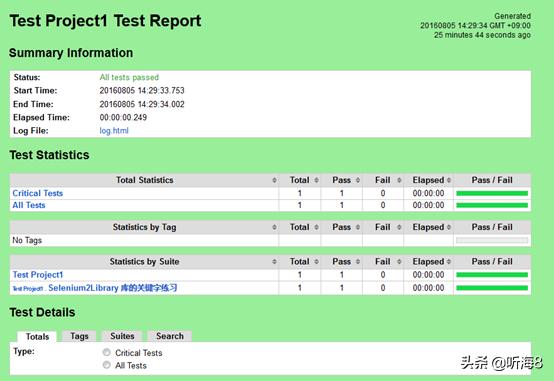
Task: Open the log.html link
Action: [x=114, y=131]
